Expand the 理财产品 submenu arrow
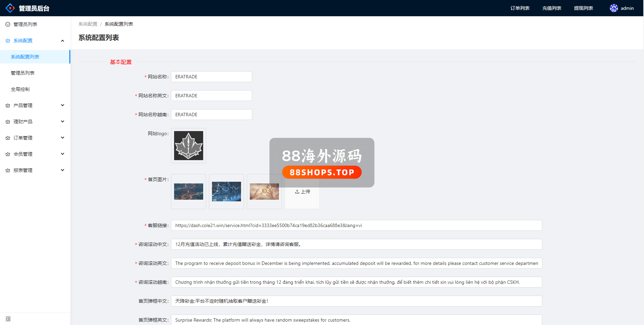644x325 pixels. [63, 122]
